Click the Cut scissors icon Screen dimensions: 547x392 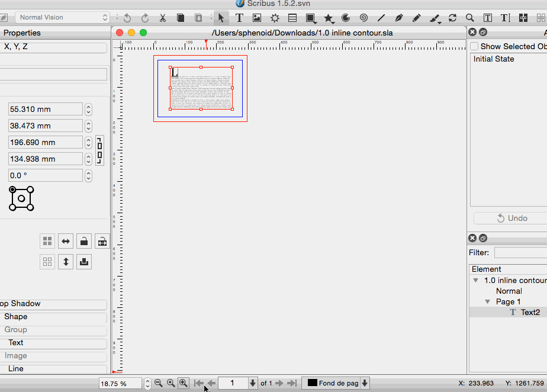coord(162,18)
